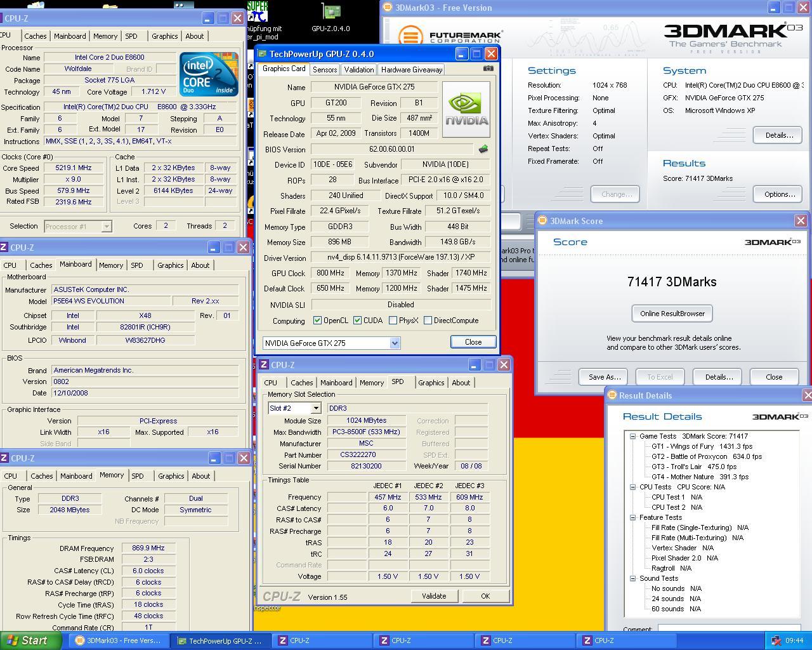Select GT3 - Troll's Lair result row
The image size is (812, 650).
click(x=694, y=467)
